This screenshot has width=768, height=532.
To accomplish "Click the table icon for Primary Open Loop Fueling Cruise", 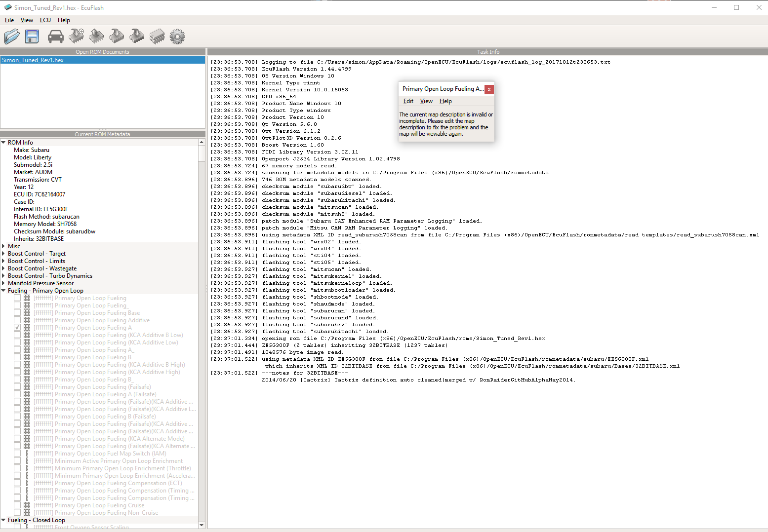I will pyautogui.click(x=27, y=505).
